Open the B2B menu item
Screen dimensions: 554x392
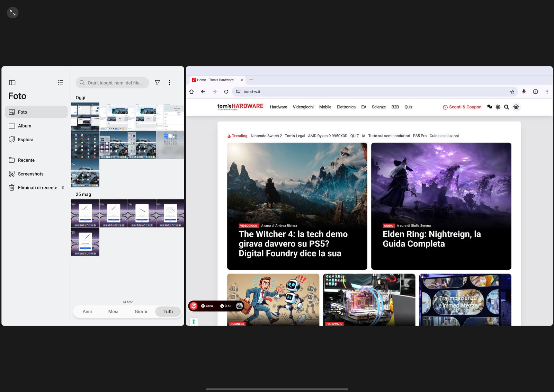click(x=395, y=107)
